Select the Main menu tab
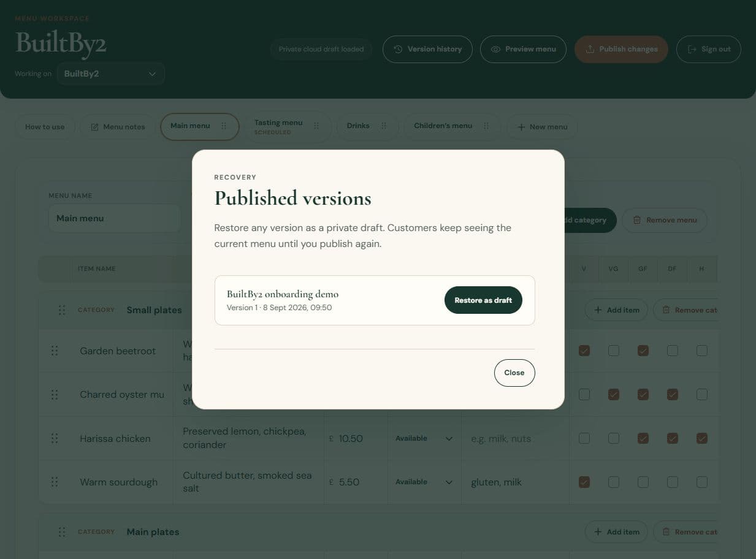The image size is (756, 559). [x=190, y=126]
